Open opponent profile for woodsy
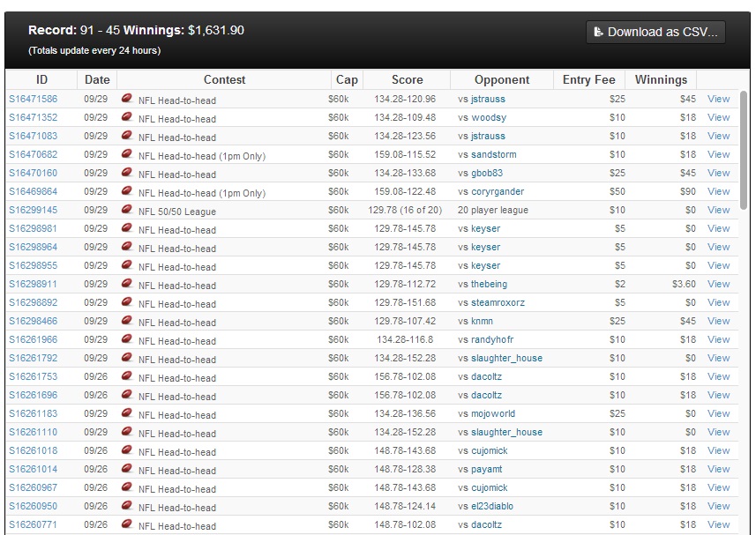 click(488, 117)
